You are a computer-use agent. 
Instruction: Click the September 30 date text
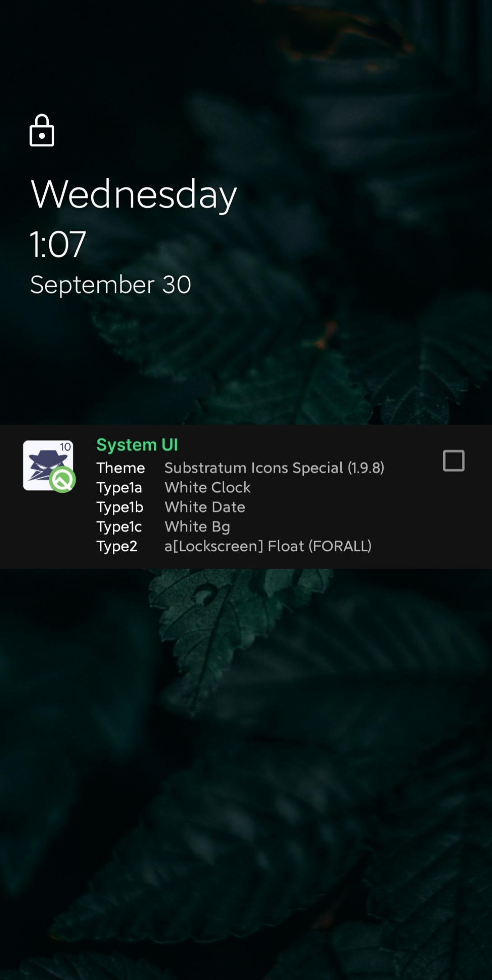[x=111, y=285]
